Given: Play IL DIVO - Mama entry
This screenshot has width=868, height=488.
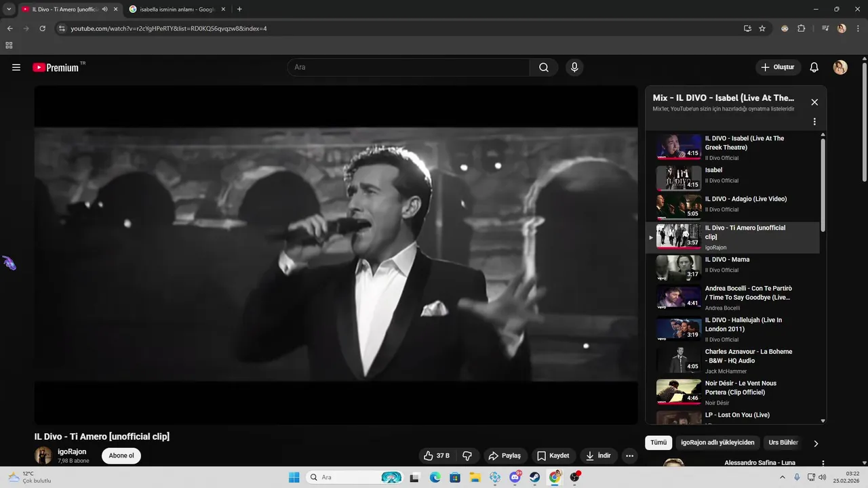Looking at the screenshot, I should pos(732,268).
